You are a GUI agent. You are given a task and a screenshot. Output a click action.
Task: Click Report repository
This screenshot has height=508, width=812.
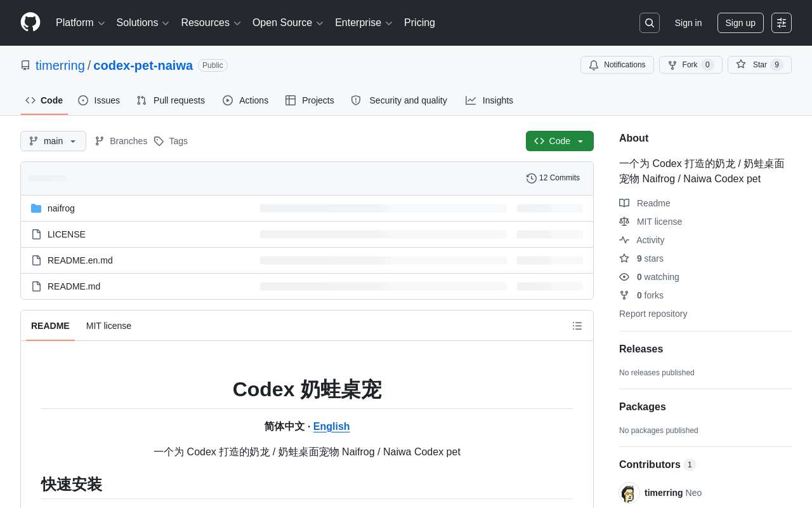coord(653,314)
